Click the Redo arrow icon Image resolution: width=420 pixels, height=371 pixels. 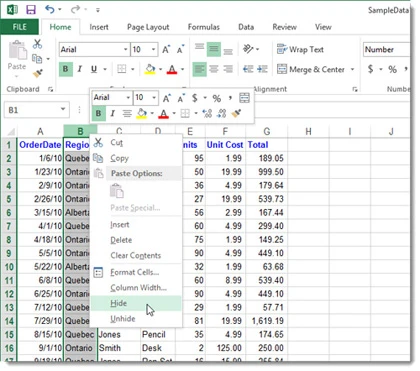tap(75, 9)
